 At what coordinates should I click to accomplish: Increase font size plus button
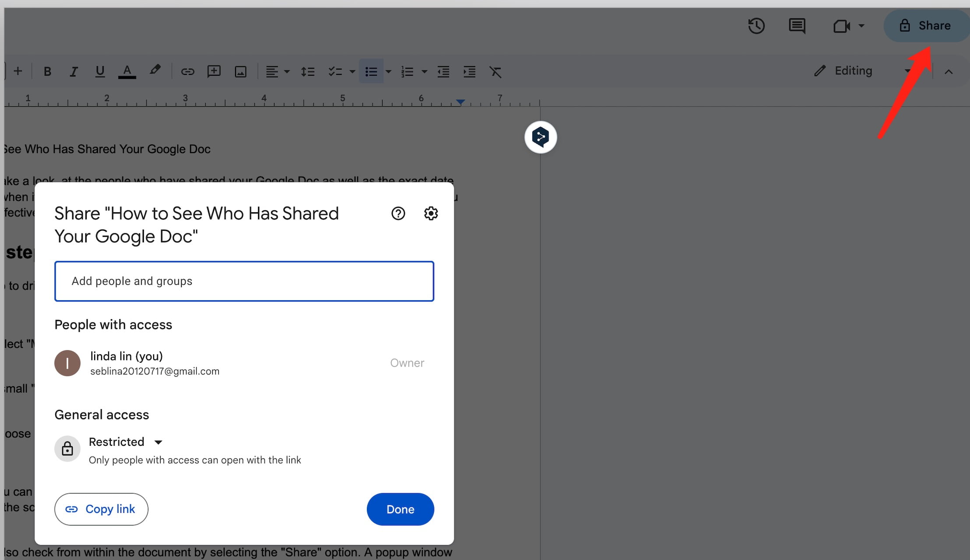coord(18,71)
